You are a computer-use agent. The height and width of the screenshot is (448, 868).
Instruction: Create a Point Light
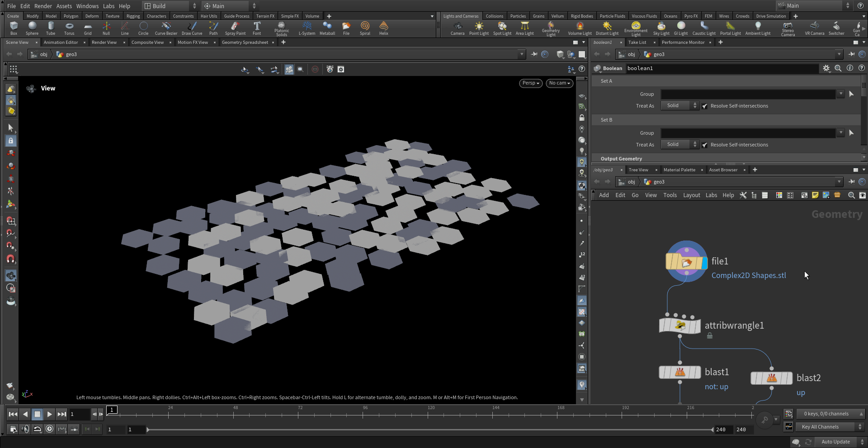[479, 28]
